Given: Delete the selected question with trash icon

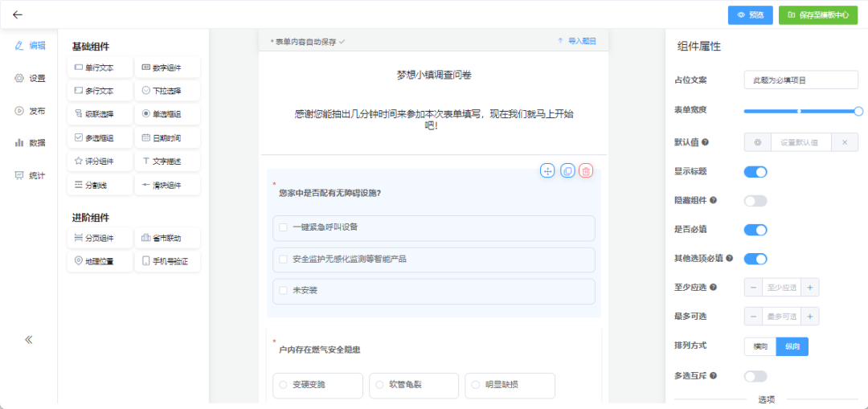Looking at the screenshot, I should click(586, 170).
